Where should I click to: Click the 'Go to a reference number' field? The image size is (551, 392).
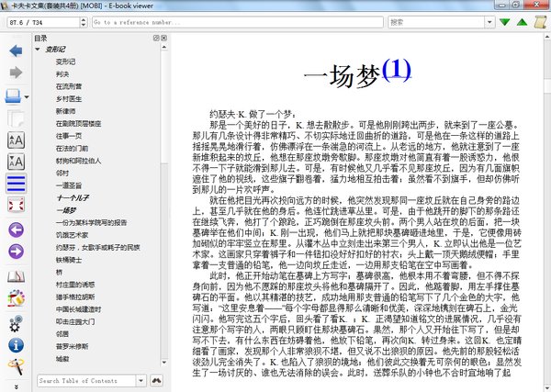tap(238, 22)
